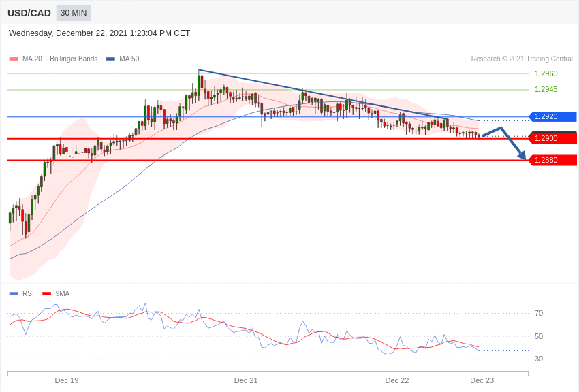The width and height of the screenshot is (579, 392).
Task: Click the RSI 70 axis value
Action: [x=539, y=313]
